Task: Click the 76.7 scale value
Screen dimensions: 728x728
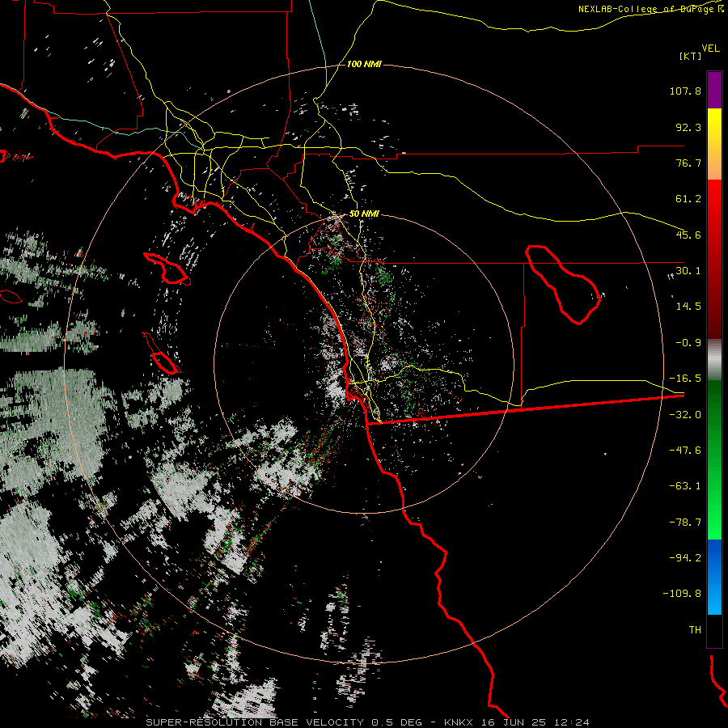Action: coord(688,163)
